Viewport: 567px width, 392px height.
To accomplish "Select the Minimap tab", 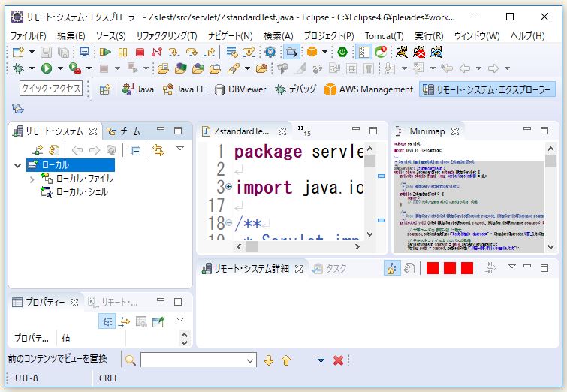I will tap(427, 131).
